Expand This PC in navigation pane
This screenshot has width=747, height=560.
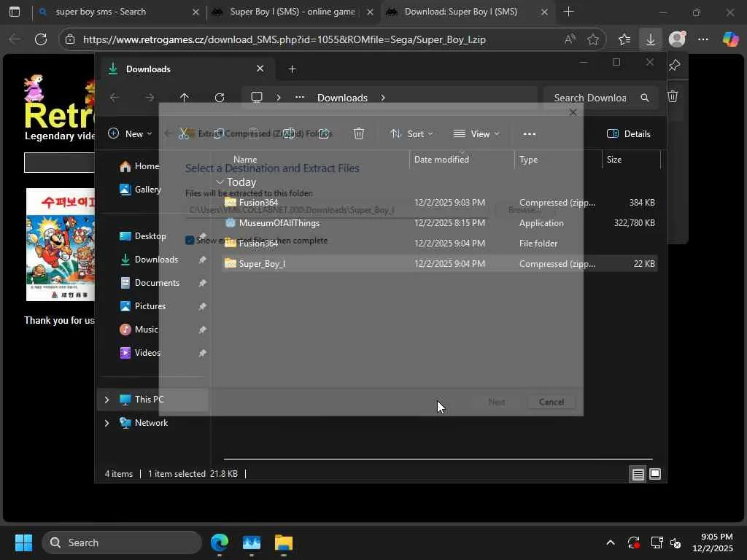[x=107, y=400]
